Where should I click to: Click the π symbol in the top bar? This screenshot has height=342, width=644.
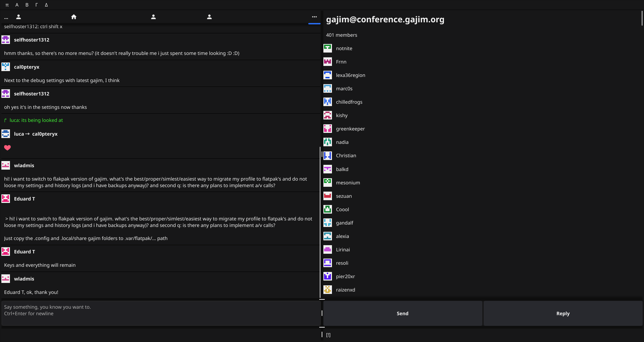[7, 5]
